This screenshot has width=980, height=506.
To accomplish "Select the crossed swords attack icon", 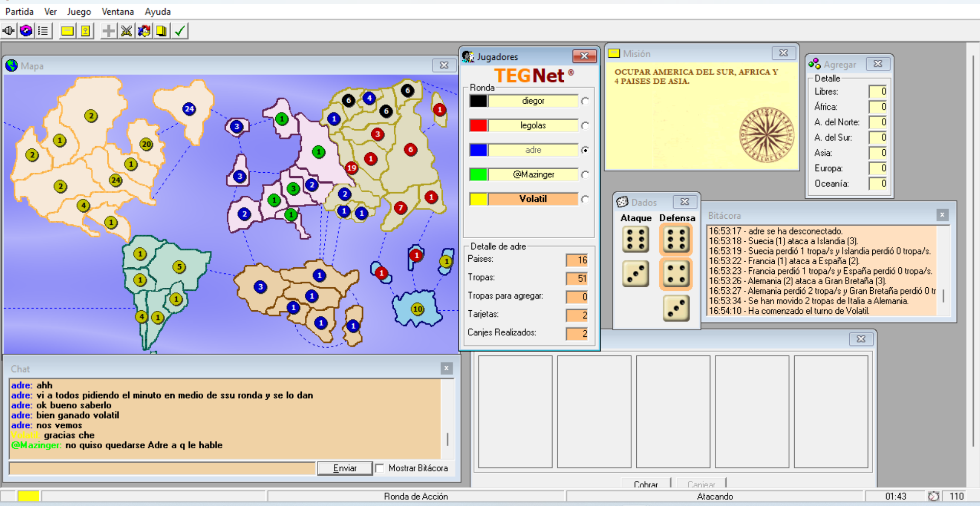I will tap(126, 31).
